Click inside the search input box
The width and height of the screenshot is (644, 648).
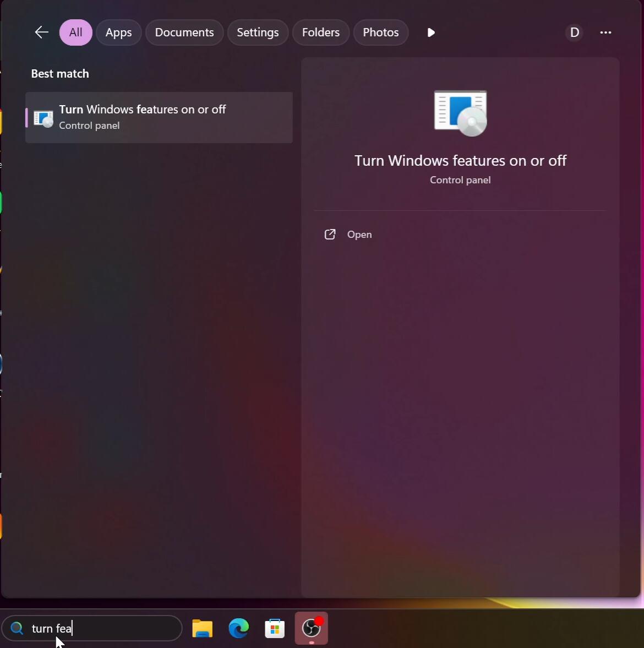pos(99,628)
